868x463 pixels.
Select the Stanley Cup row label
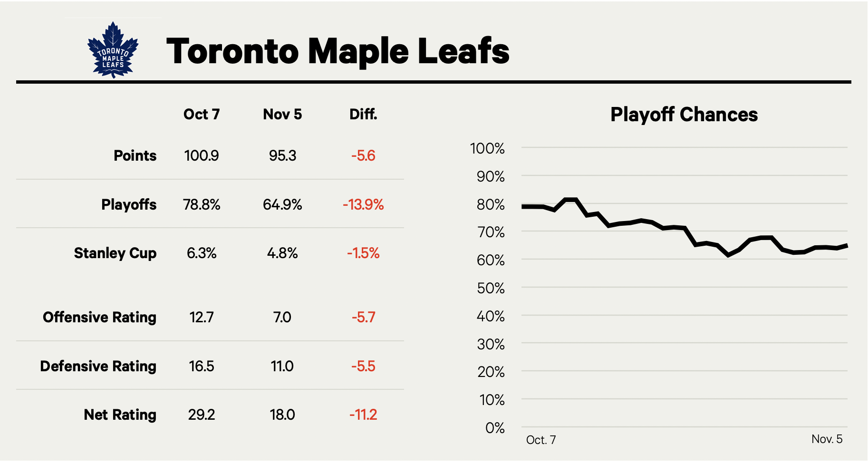click(x=115, y=253)
